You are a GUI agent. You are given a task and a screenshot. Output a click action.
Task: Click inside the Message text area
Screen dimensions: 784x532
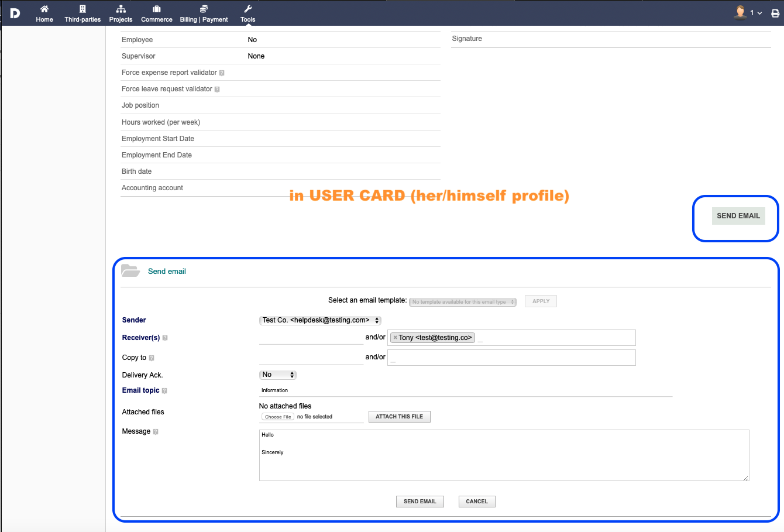(504, 455)
